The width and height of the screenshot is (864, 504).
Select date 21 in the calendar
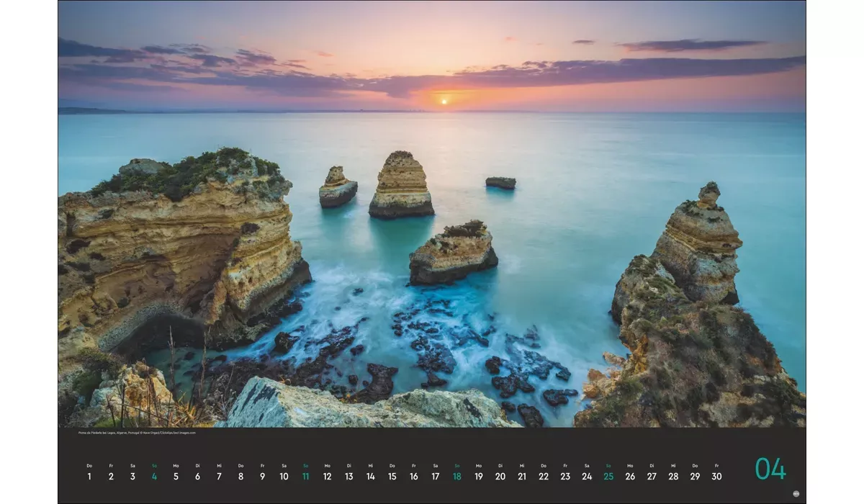pyautogui.click(x=522, y=476)
